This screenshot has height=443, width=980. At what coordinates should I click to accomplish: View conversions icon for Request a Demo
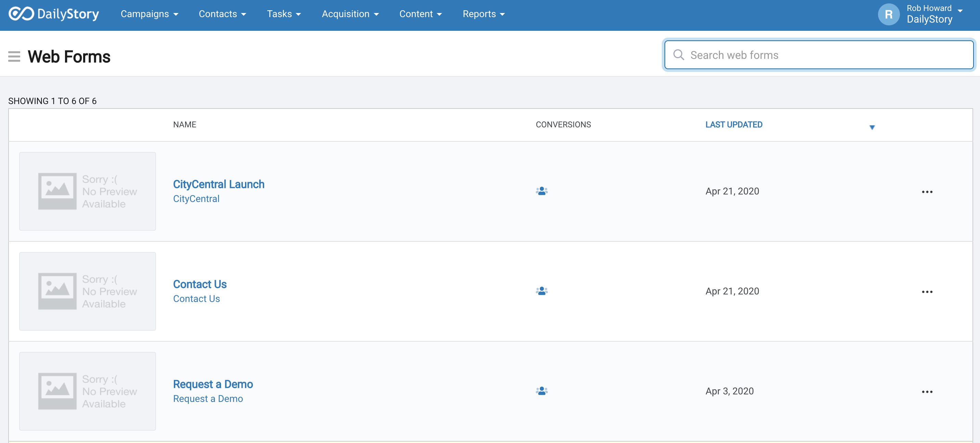[541, 391]
